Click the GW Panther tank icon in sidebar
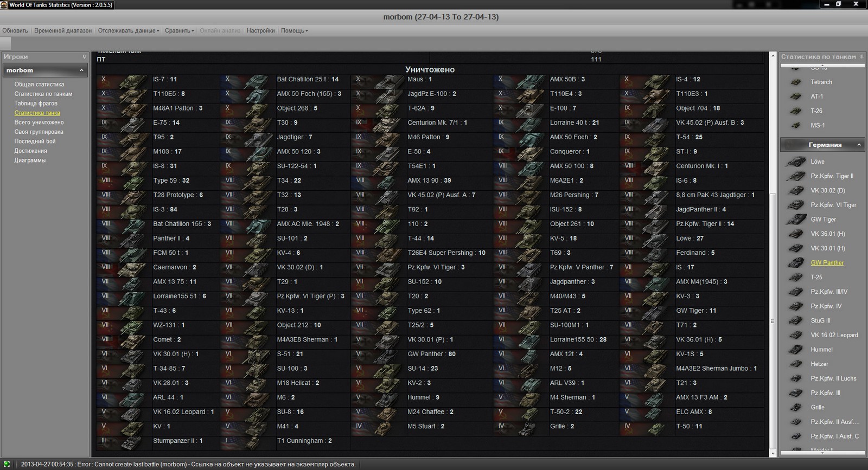Viewport: 868px width, 470px height. [x=796, y=263]
